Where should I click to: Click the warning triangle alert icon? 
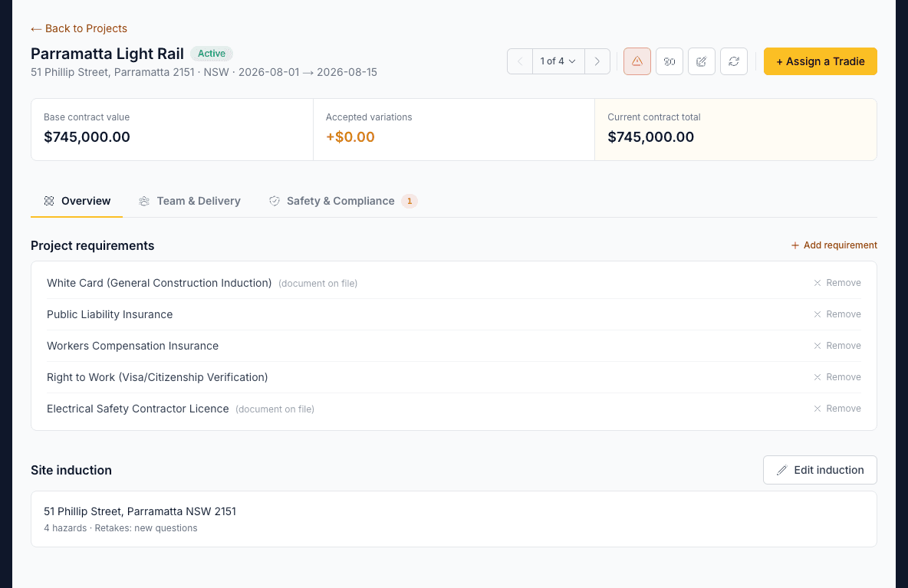click(x=637, y=61)
